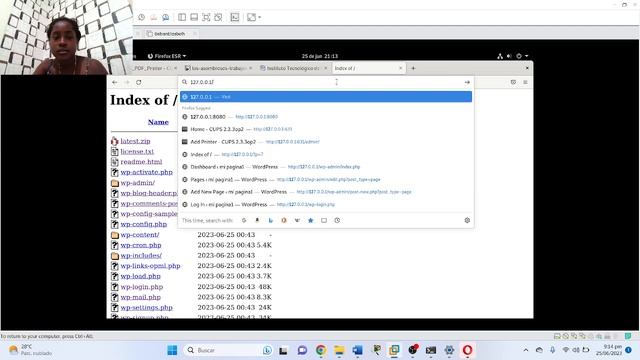Open the wp-config.php link
Viewport: 640px width, 360px height.
(x=143, y=224)
